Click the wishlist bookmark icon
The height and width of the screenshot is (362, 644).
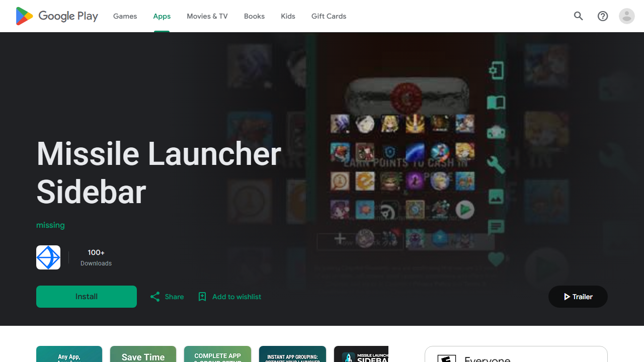[202, 297]
